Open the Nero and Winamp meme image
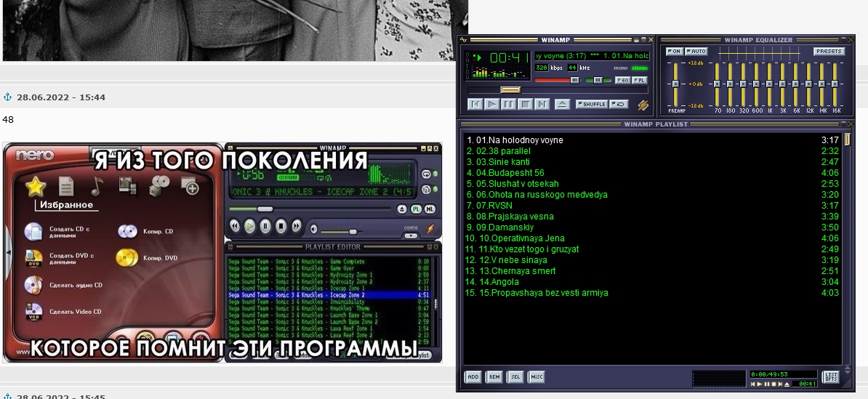Image resolution: width=868 pixels, height=399 pixels. (x=222, y=252)
